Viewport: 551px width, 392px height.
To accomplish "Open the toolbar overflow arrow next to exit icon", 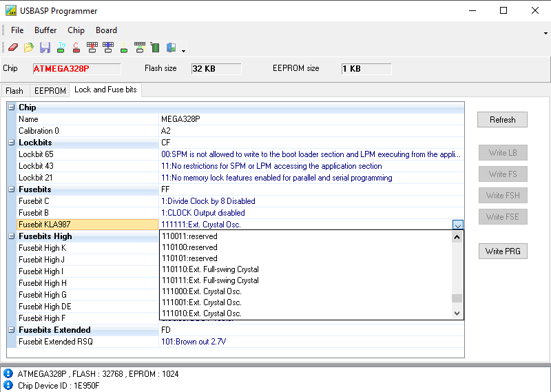I will point(183,51).
